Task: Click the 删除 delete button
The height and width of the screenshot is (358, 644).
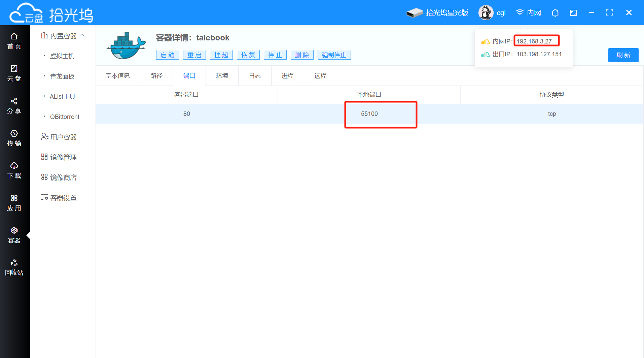Action: pyautogui.click(x=302, y=55)
